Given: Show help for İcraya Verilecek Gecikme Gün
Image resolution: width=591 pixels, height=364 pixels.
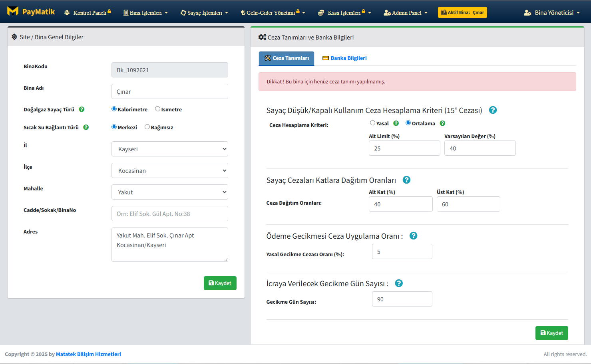Looking at the screenshot, I should [398, 283].
